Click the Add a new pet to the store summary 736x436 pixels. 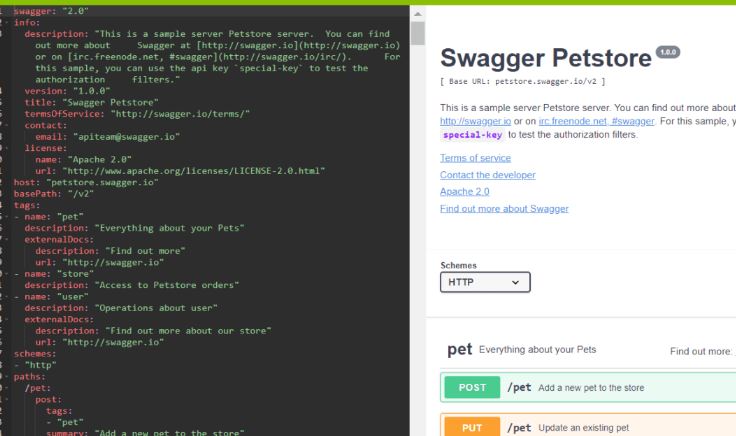591,388
